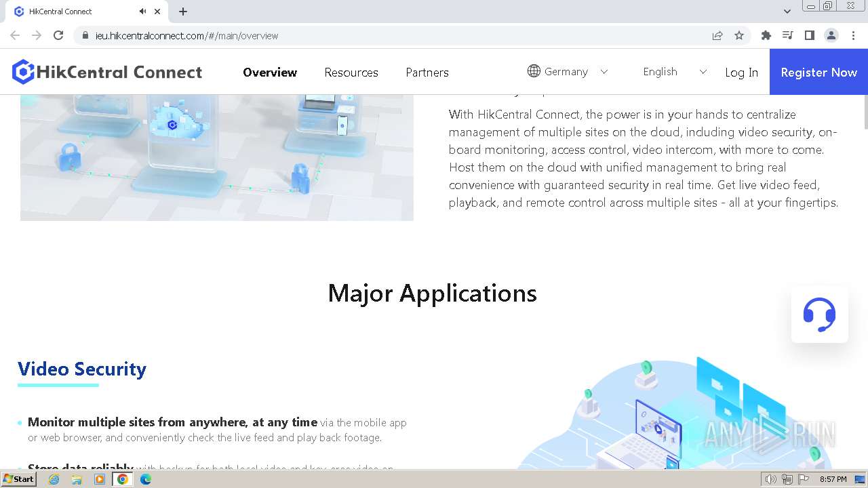Viewport: 868px width, 488px height.
Task: Open the Partners menu item
Action: tap(427, 72)
